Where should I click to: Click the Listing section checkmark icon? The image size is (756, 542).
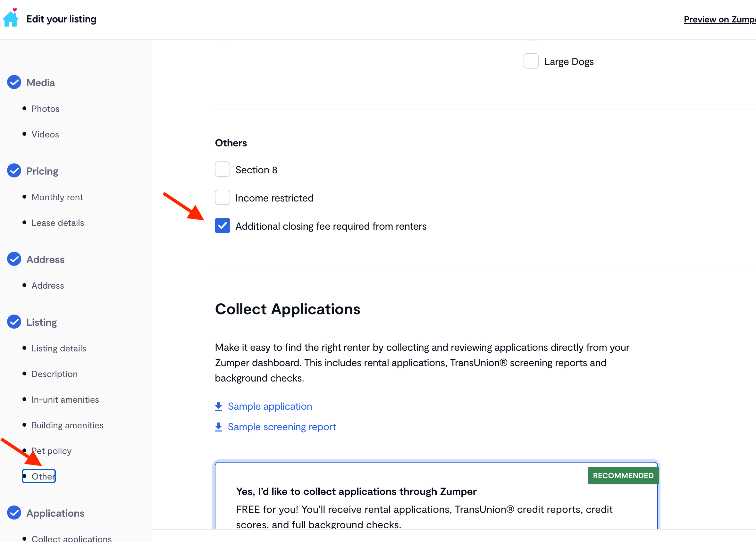click(x=14, y=322)
